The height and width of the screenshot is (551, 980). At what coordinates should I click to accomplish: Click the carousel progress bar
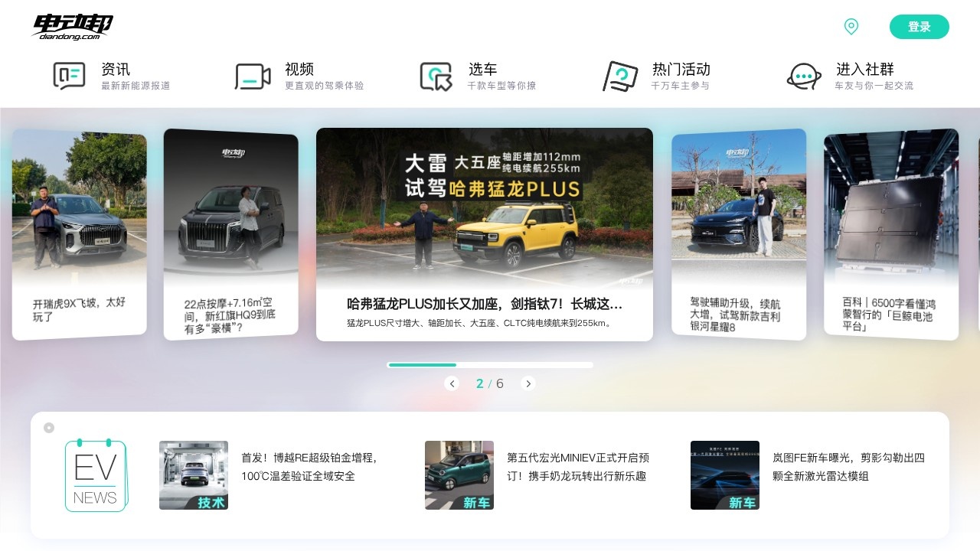click(490, 365)
